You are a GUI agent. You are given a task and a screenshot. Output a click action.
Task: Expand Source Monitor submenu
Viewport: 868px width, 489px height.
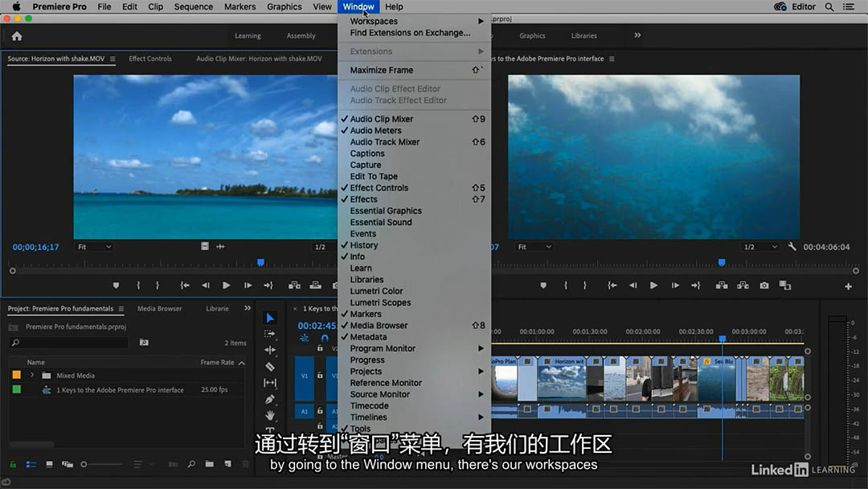(414, 394)
